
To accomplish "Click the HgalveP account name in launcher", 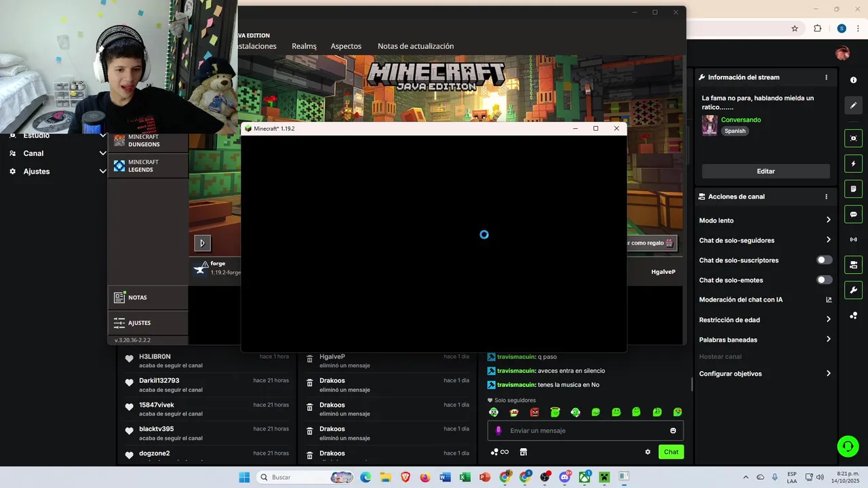I will point(663,272).
